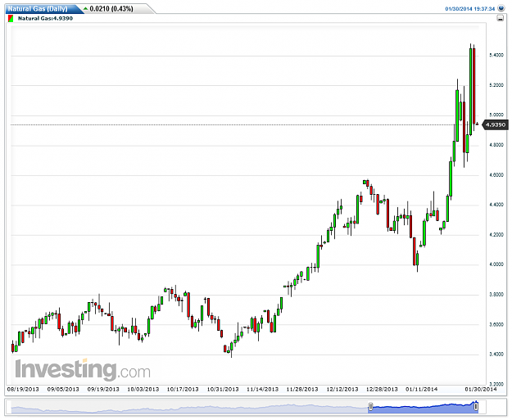Click the x-axis date '10/17/2013'

point(183,390)
